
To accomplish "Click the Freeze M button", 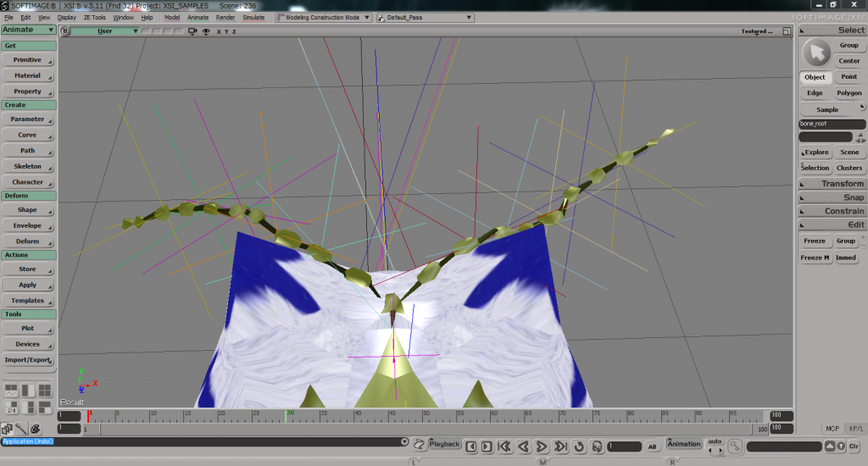I will click(x=815, y=258).
